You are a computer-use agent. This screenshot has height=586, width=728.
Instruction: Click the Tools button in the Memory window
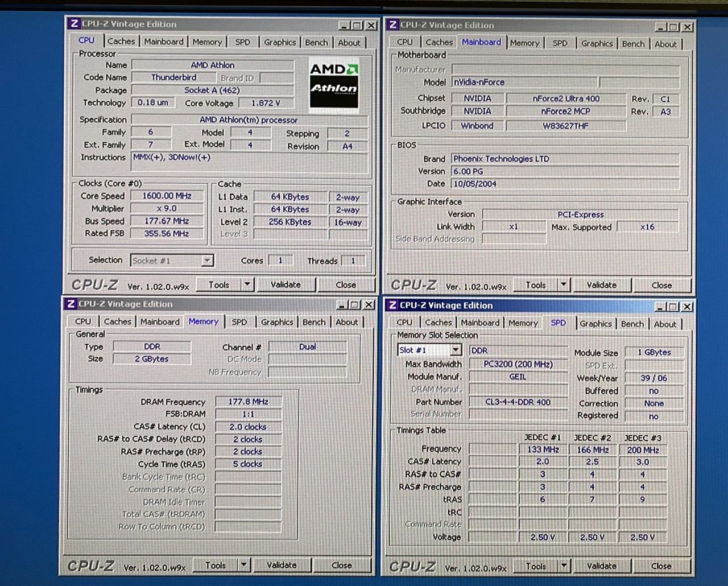(x=216, y=565)
